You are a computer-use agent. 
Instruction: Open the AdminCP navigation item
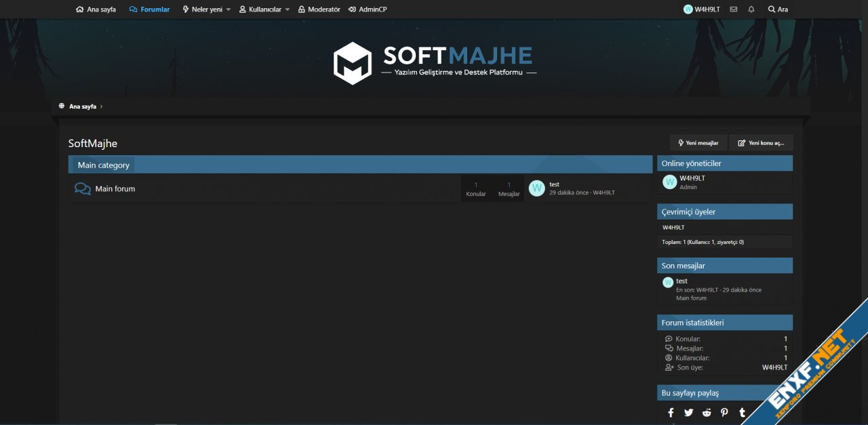point(368,9)
